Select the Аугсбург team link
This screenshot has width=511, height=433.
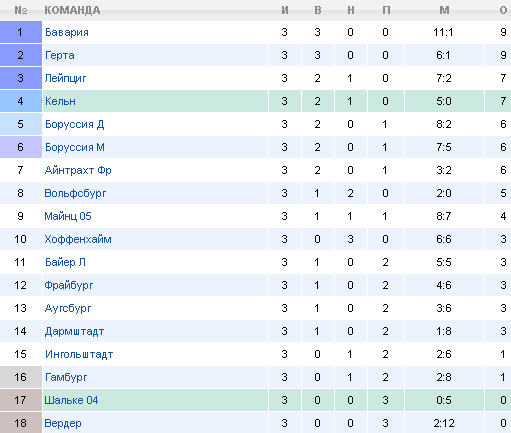68,308
